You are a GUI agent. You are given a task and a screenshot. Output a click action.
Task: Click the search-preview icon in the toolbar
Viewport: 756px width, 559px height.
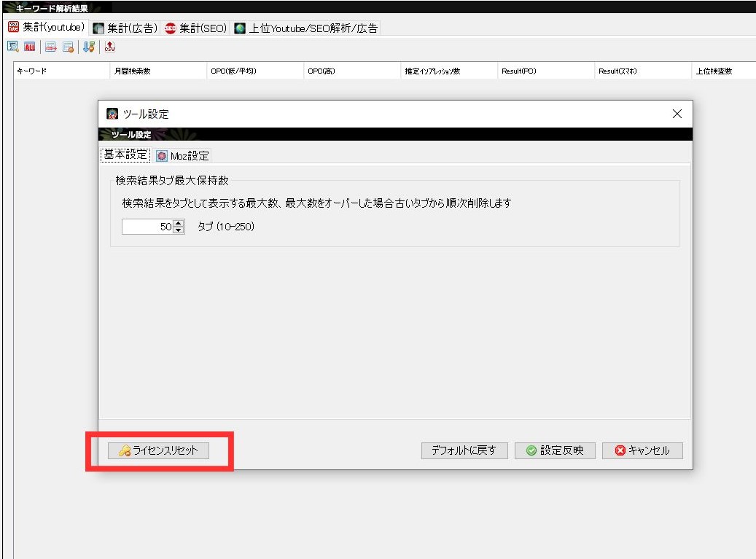[12, 47]
